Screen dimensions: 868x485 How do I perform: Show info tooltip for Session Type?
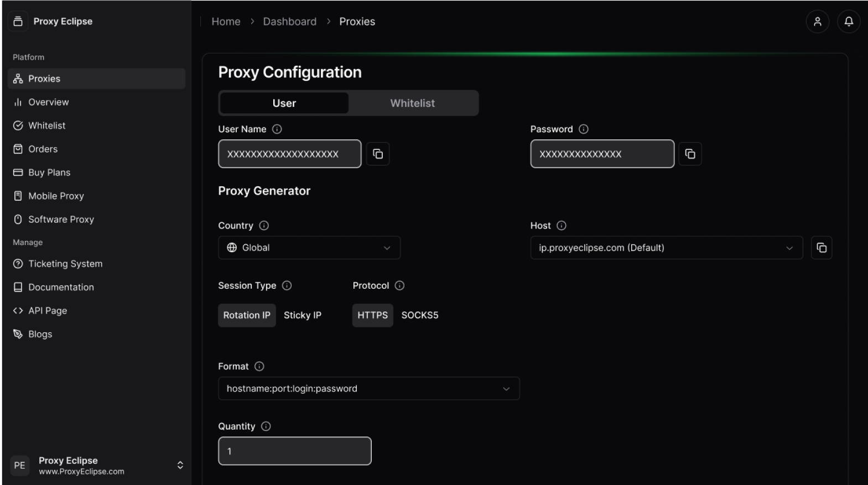[287, 285]
